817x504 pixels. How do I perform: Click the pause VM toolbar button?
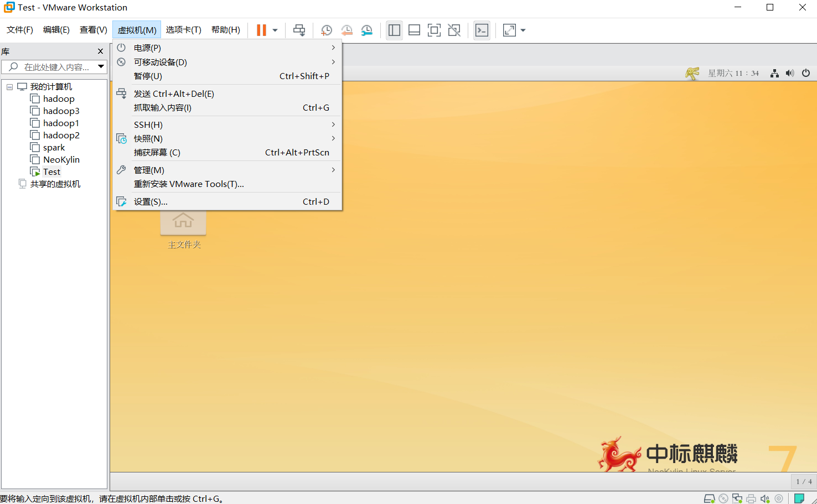[261, 30]
